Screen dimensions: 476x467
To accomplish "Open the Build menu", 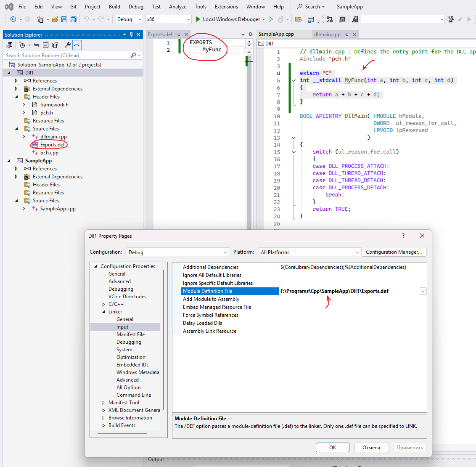I will point(114,7).
